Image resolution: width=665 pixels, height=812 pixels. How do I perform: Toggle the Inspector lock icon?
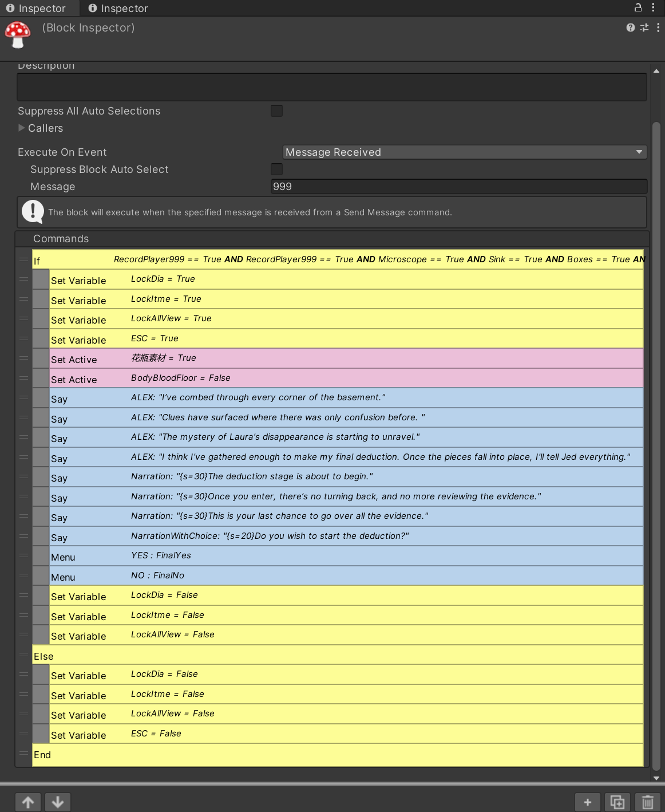(x=638, y=7)
